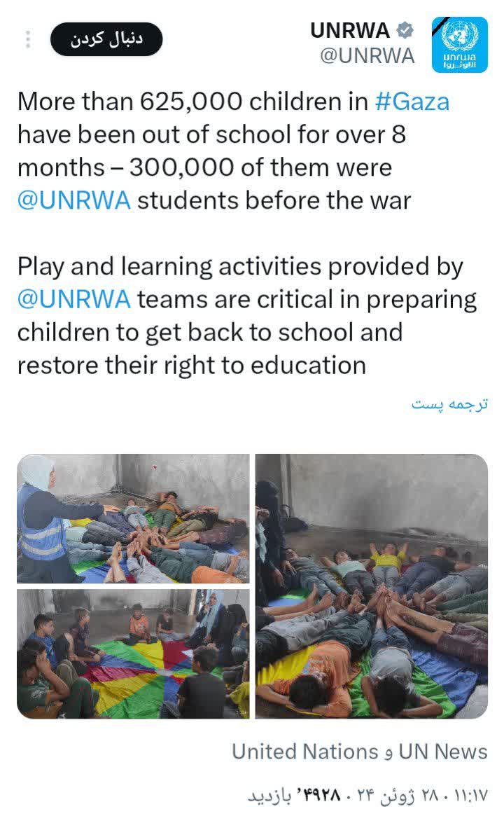This screenshot has height=823, width=504.
Task: Open the three-dot more options menu
Action: (28, 39)
